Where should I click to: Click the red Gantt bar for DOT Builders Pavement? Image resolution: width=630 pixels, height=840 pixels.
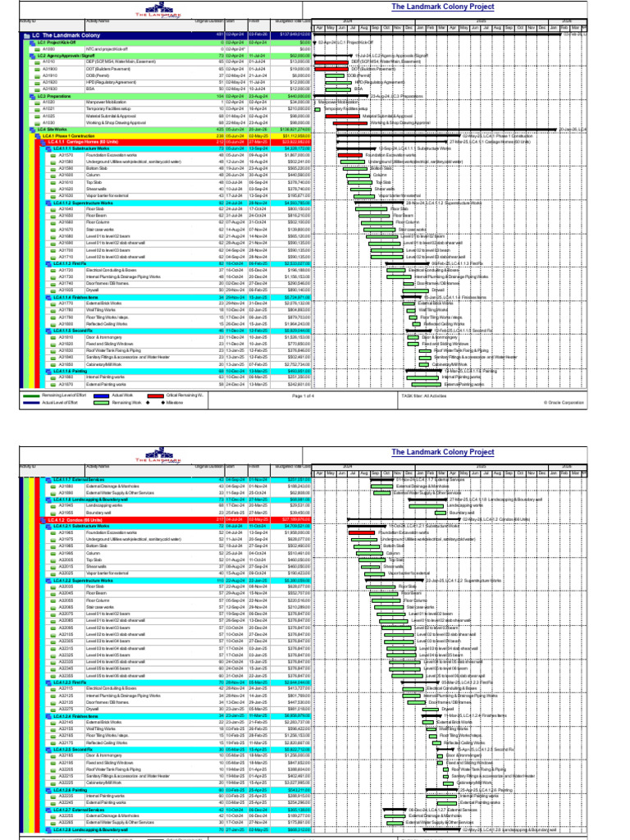(x=331, y=69)
